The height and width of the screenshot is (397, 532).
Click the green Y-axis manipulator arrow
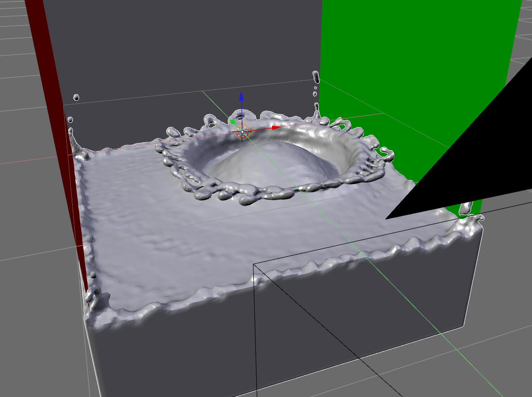tap(233, 121)
